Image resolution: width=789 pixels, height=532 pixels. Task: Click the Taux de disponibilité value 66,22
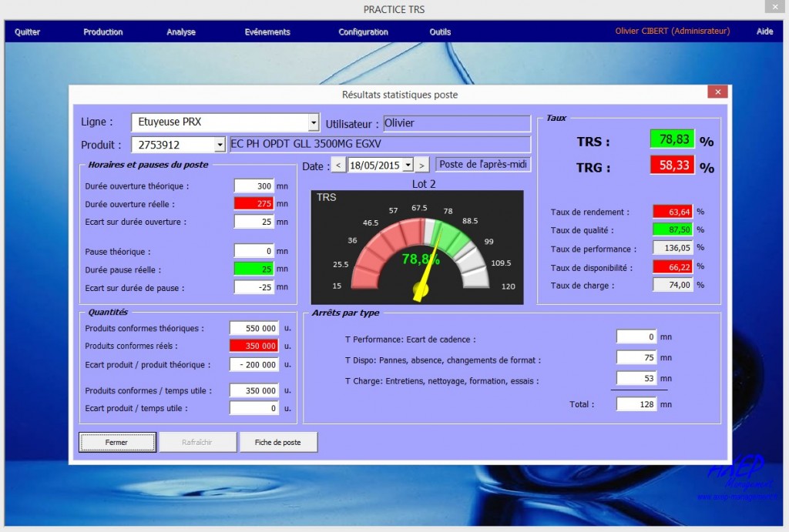[672, 266]
